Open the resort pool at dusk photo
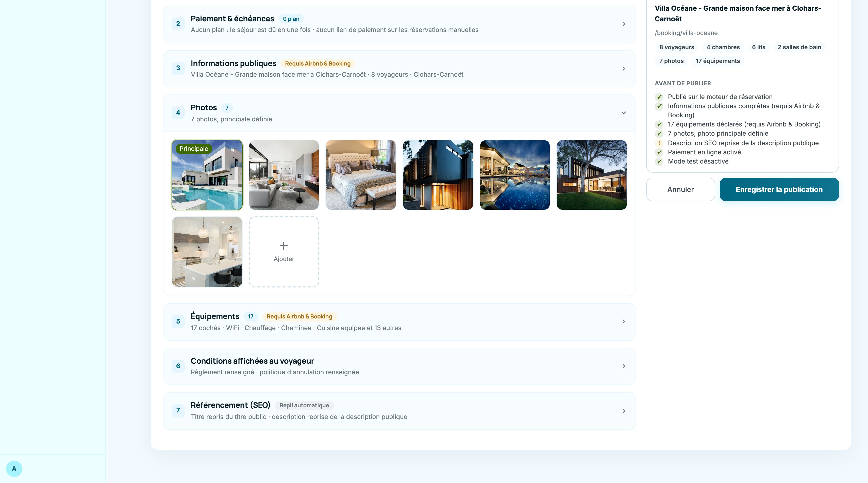 pyautogui.click(x=514, y=175)
